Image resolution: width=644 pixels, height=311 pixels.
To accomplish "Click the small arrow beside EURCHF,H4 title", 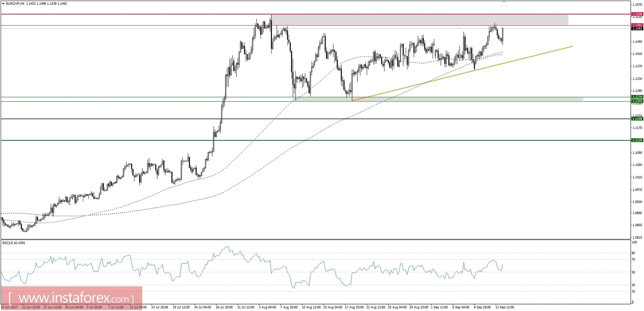I will (3, 4).
